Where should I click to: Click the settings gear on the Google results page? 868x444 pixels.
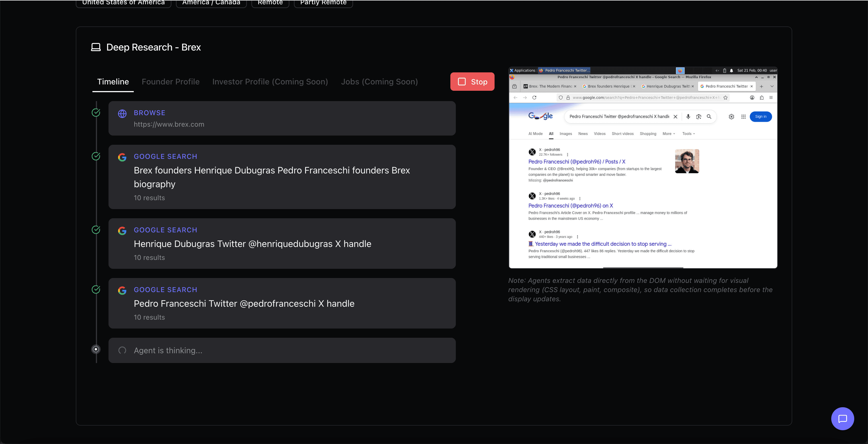pos(731,117)
